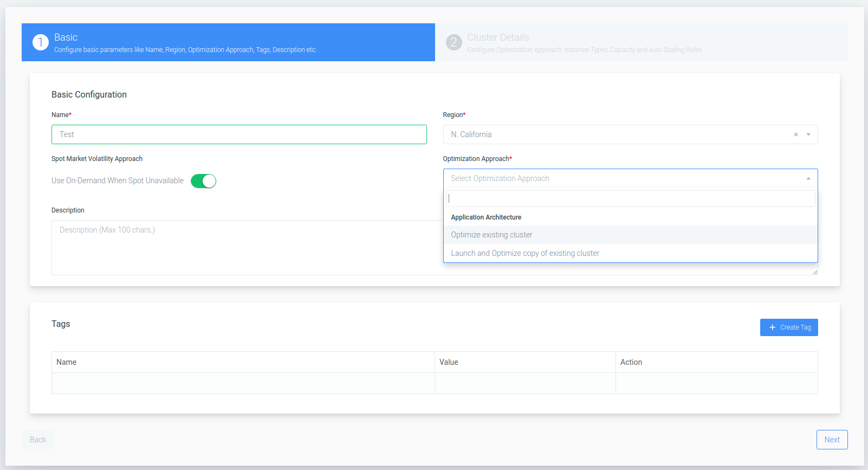Screen dimensions: 868x470
Task: Click the Description text area
Action: (247, 248)
